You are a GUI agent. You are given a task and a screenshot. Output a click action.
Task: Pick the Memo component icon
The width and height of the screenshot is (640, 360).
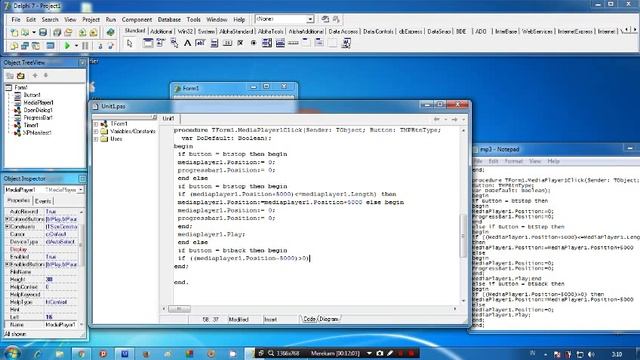pos(214,43)
